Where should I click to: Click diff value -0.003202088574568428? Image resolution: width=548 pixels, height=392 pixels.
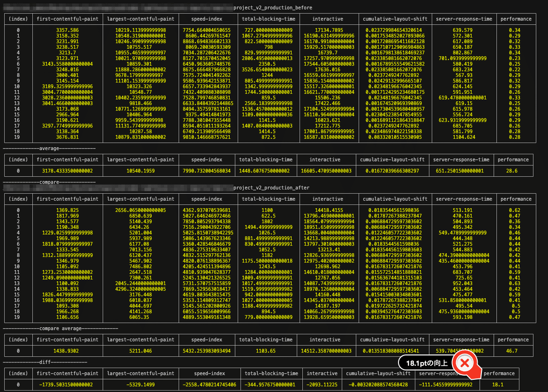click(378, 384)
